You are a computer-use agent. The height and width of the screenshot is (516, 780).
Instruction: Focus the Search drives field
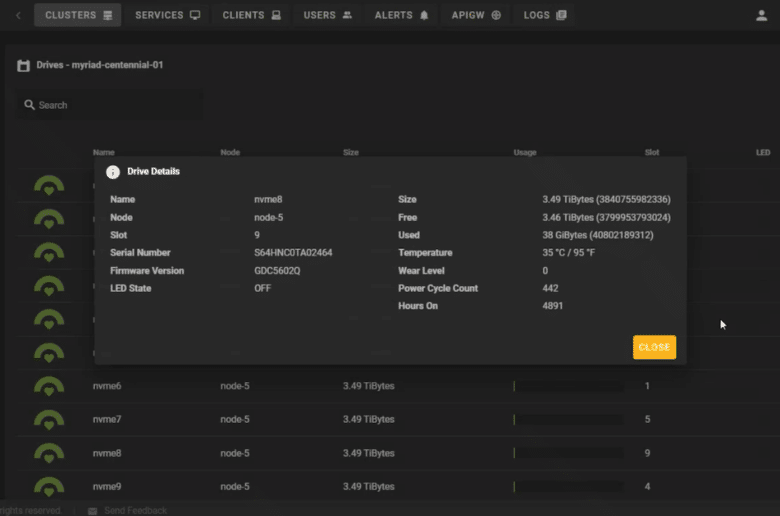pos(110,105)
